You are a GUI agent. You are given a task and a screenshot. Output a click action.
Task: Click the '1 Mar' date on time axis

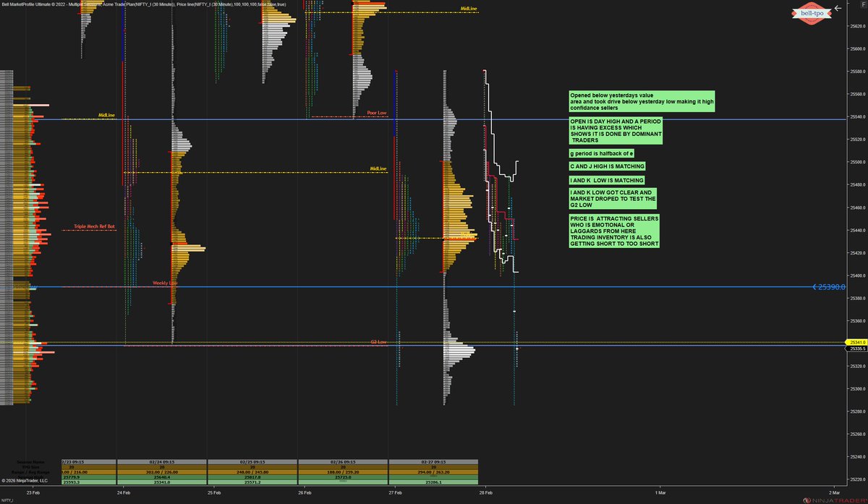(659, 492)
